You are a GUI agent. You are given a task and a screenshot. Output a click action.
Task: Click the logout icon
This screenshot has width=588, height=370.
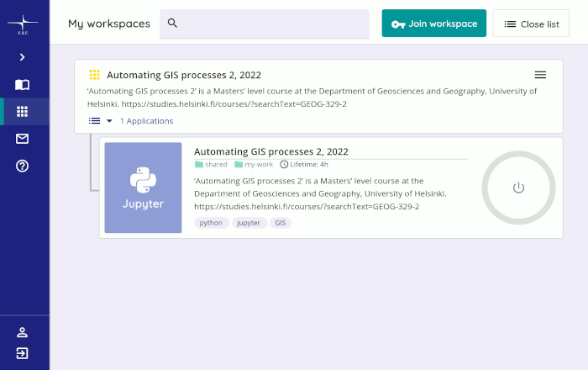pos(22,353)
